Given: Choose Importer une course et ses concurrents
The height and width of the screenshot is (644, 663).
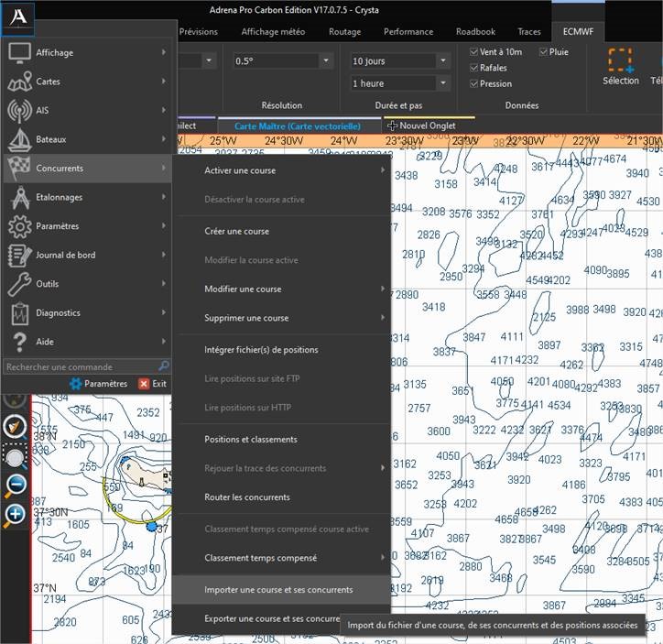Looking at the screenshot, I should (x=281, y=589).
